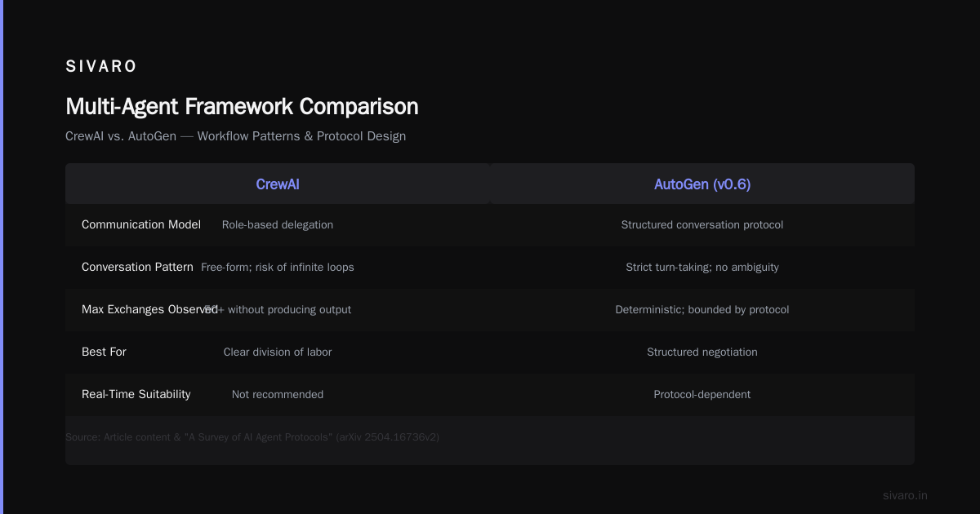Click 'without producing output' cell text
The width and height of the screenshot is (980, 514).
(289, 309)
